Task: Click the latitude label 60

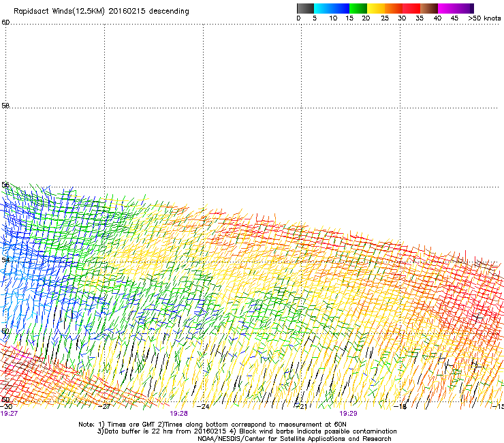Action: 5,22
